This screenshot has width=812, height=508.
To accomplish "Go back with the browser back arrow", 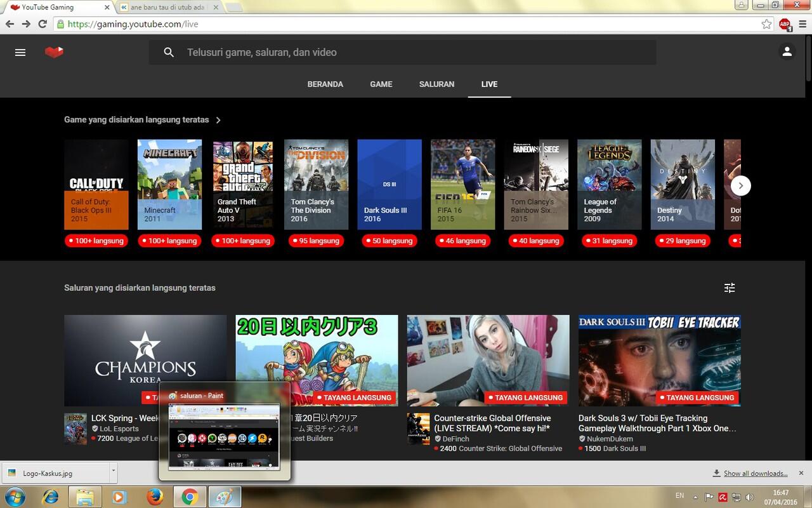I will [x=10, y=24].
